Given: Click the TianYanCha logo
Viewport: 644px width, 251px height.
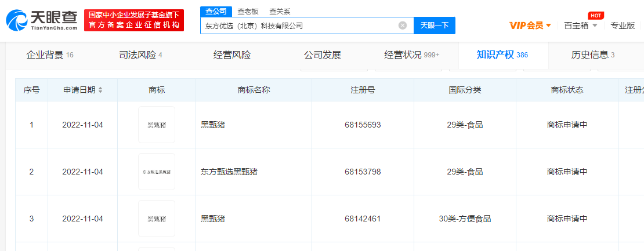Looking at the screenshot, I should tap(41, 20).
